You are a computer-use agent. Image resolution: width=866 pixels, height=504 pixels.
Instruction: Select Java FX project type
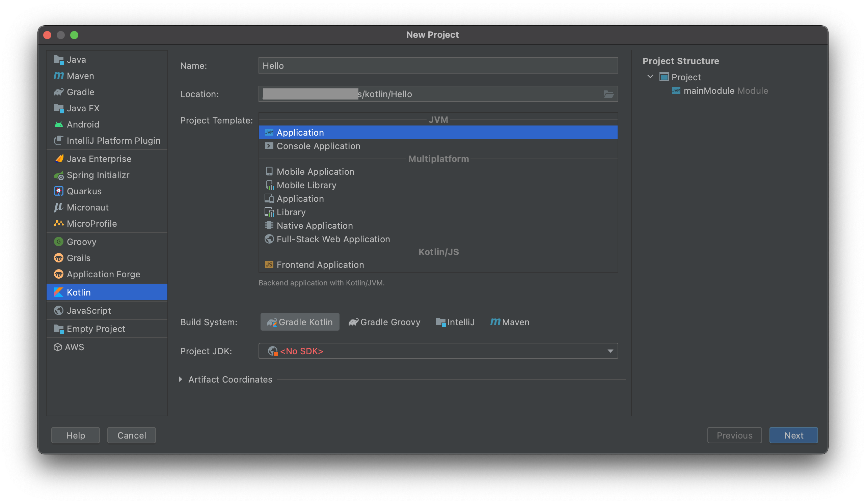[107, 108]
